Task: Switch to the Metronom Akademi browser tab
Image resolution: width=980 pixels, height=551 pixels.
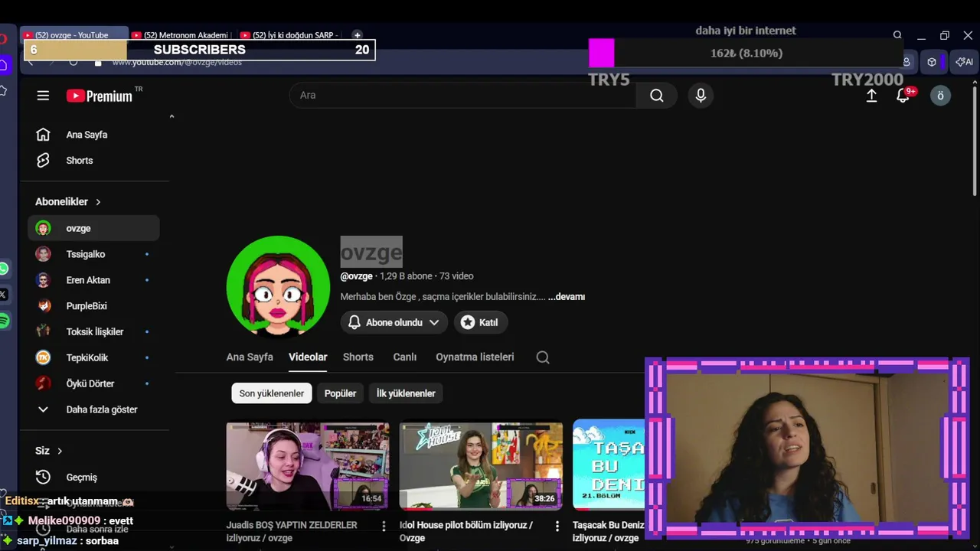Action: point(181,35)
